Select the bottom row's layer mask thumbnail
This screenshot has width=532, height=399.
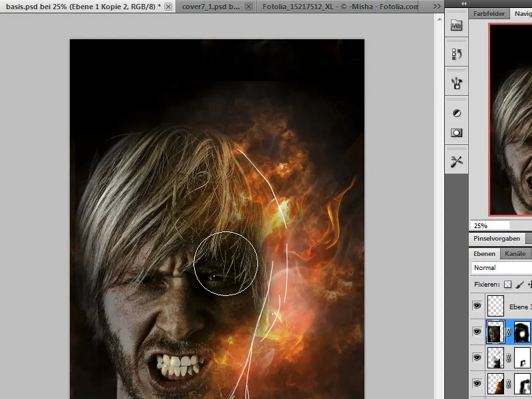(x=523, y=384)
